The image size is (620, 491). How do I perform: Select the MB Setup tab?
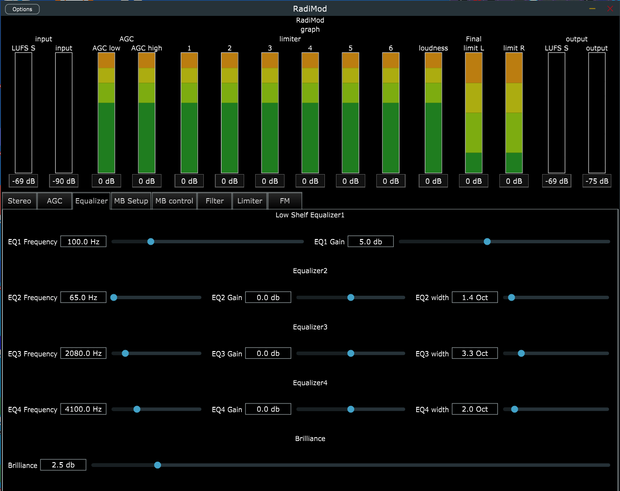(x=131, y=201)
